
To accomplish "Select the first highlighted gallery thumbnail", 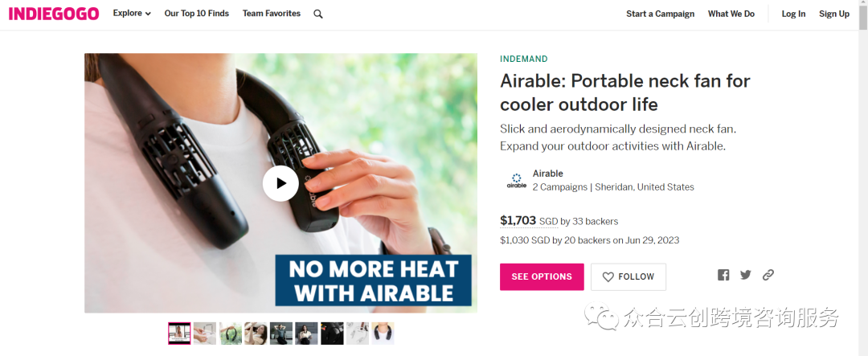I will click(x=179, y=333).
